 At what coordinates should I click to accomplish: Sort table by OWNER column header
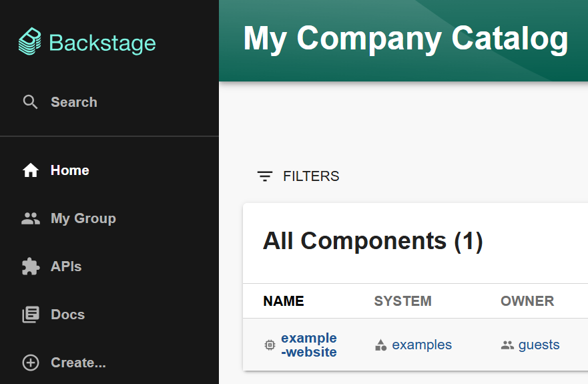tap(527, 301)
